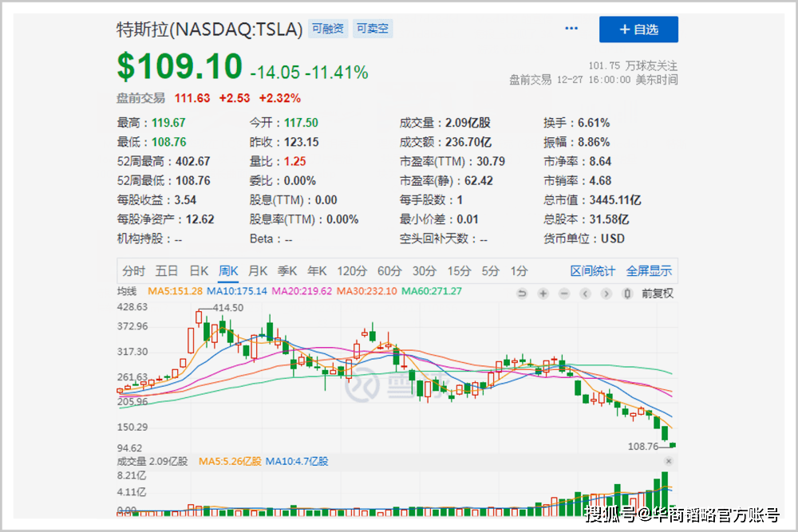The width and height of the screenshot is (798, 532).
Task: Click the price change -14.05 -11.41%
Action: [310, 73]
